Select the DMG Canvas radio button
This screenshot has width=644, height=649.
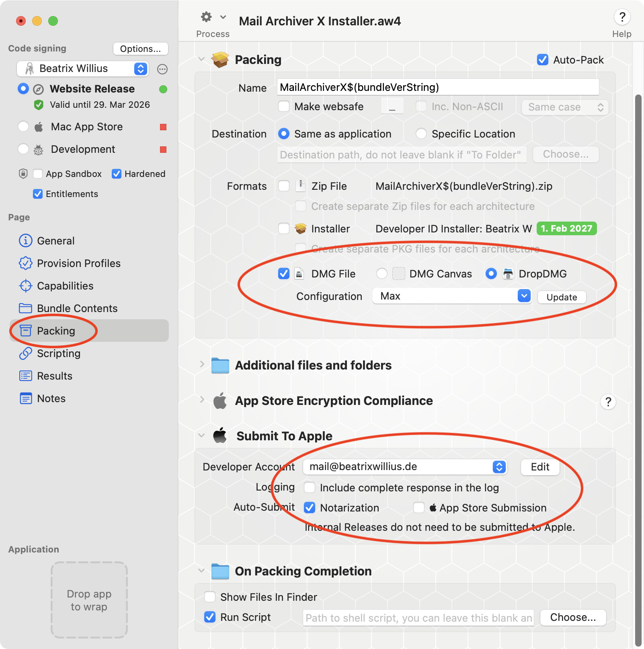[x=382, y=273]
